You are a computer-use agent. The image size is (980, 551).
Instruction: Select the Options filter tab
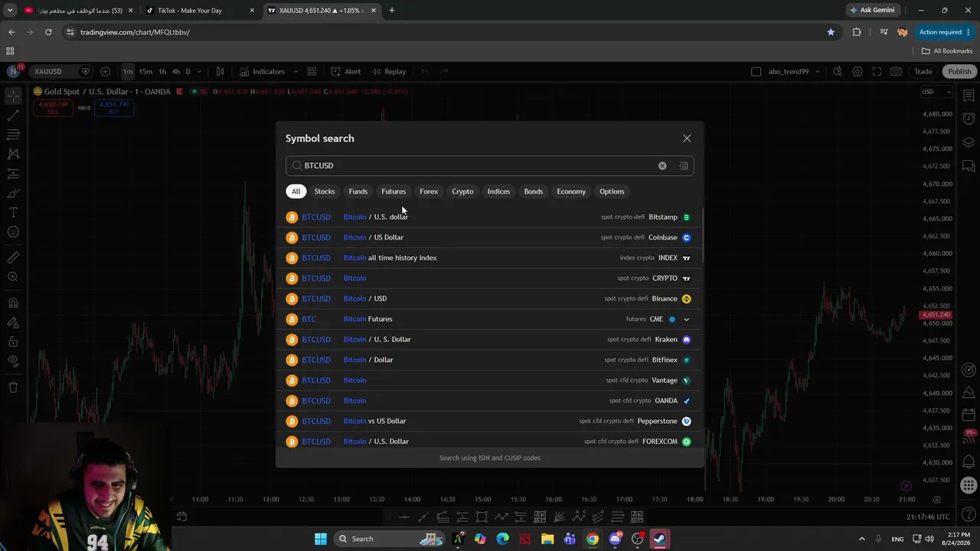(x=612, y=191)
